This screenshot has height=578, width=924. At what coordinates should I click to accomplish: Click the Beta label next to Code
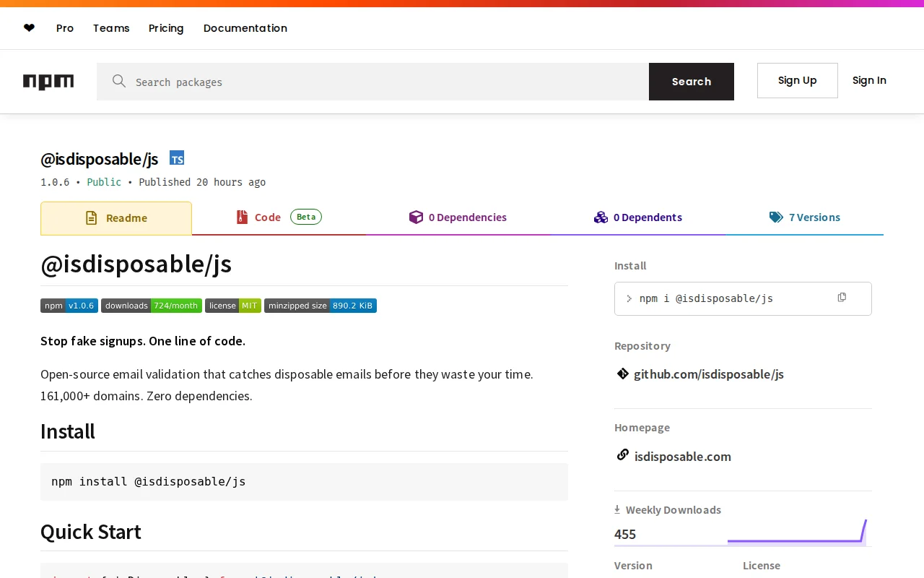[x=306, y=217]
